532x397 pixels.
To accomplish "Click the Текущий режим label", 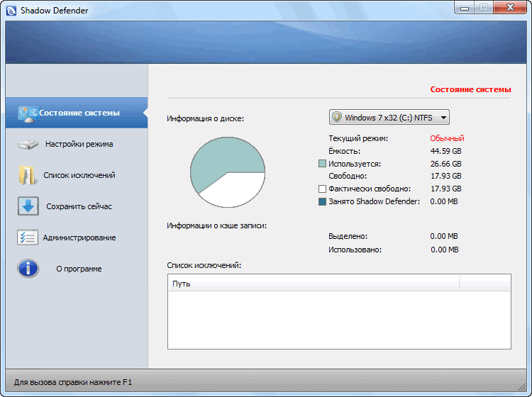I will (358, 138).
